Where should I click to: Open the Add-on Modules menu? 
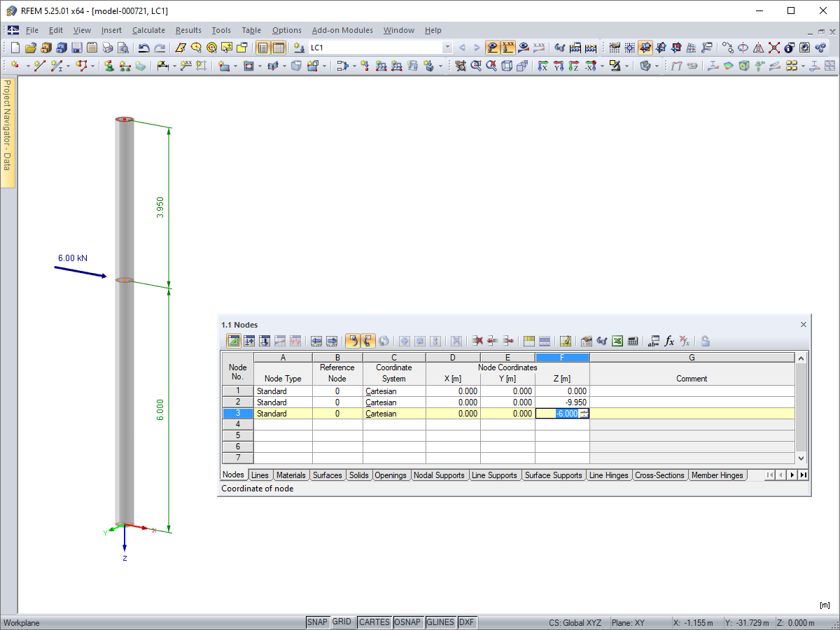click(x=342, y=30)
